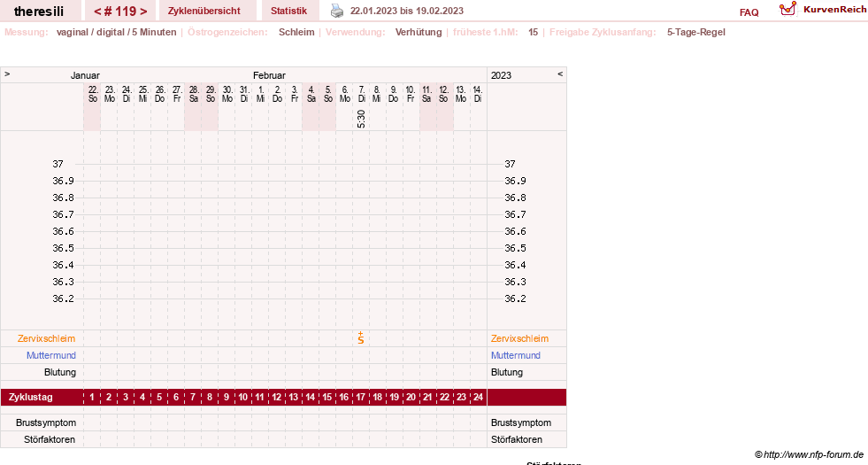
Task: Select the theresili username tab
Action: (x=39, y=12)
